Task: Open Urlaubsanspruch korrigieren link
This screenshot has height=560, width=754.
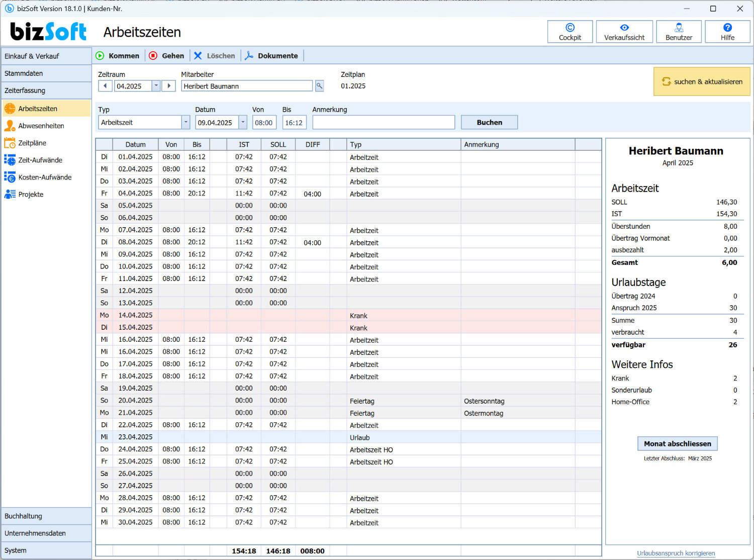Action: (676, 553)
